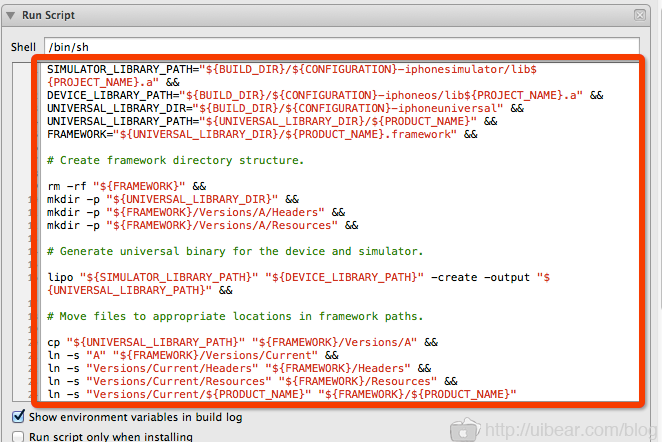Remove the Run Script phase with X icon
662x442 pixels.
[639, 16]
